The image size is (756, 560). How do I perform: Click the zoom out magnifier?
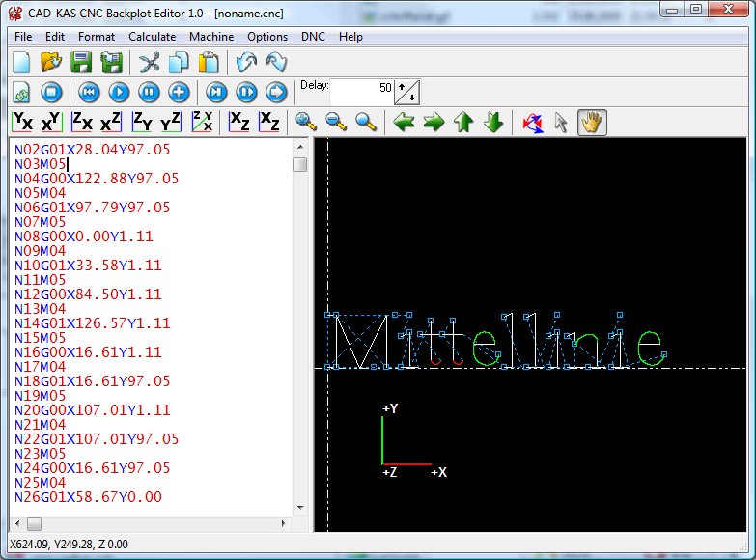coord(336,122)
